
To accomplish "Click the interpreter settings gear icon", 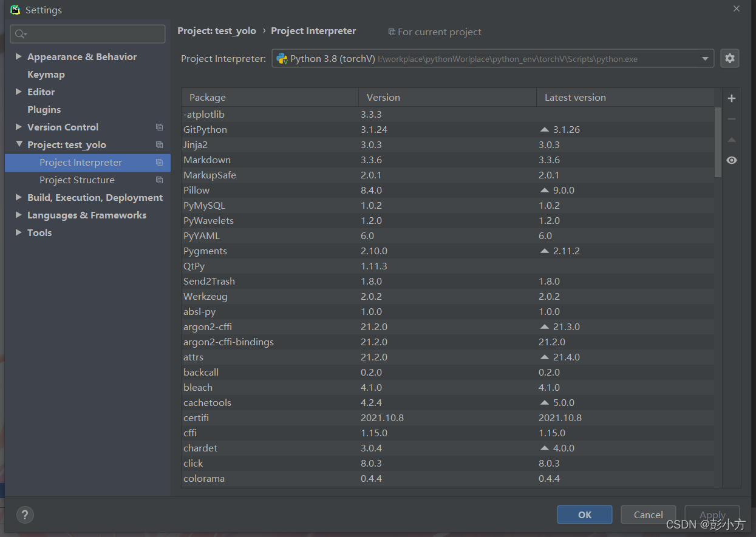I will click(730, 58).
